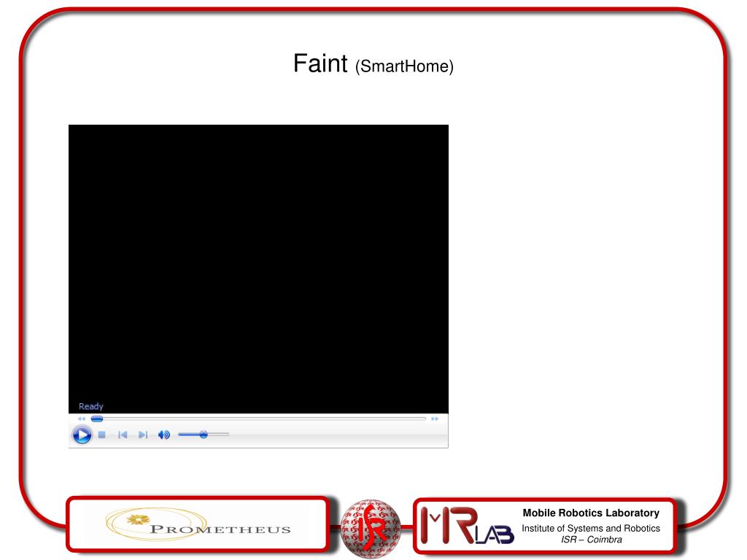Image resolution: width=747 pixels, height=560 pixels.
Task: Click the "Ready" status text
Action: point(91,406)
